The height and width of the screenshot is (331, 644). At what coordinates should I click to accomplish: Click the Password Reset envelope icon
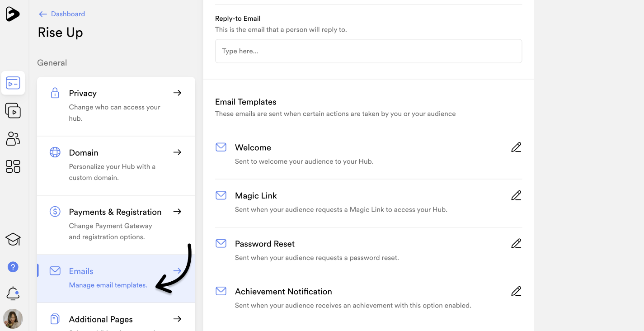[221, 243]
